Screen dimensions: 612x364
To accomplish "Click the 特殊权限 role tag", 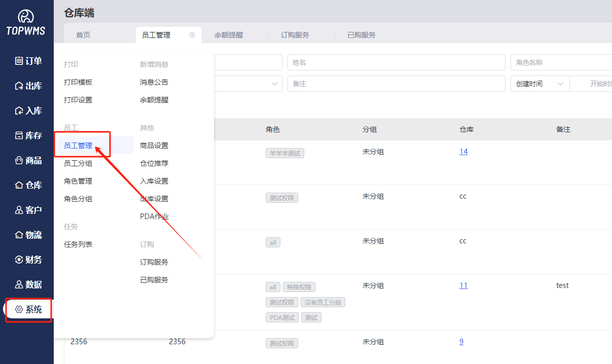I will click(299, 287).
